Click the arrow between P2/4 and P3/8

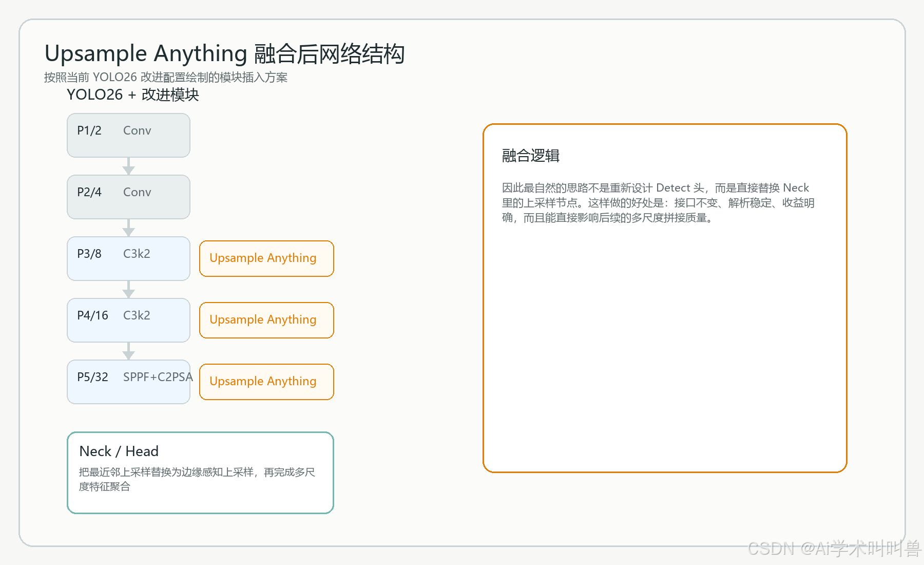[128, 228]
